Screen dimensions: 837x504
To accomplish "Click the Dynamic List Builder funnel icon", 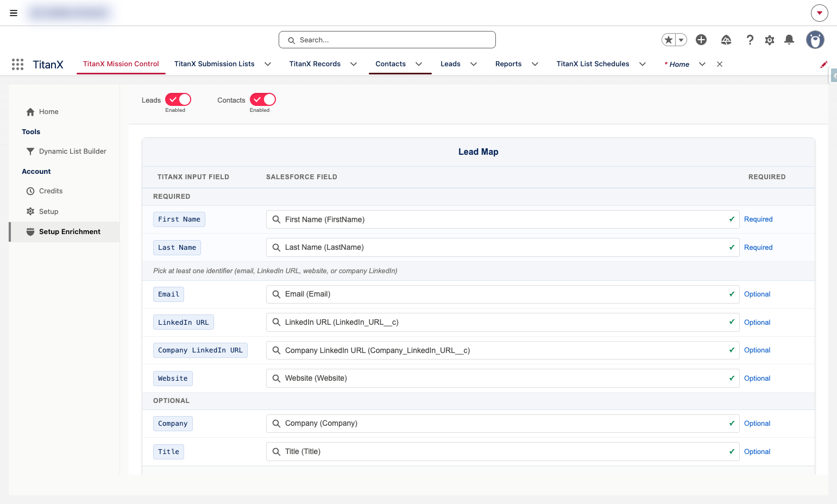I will (x=30, y=152).
